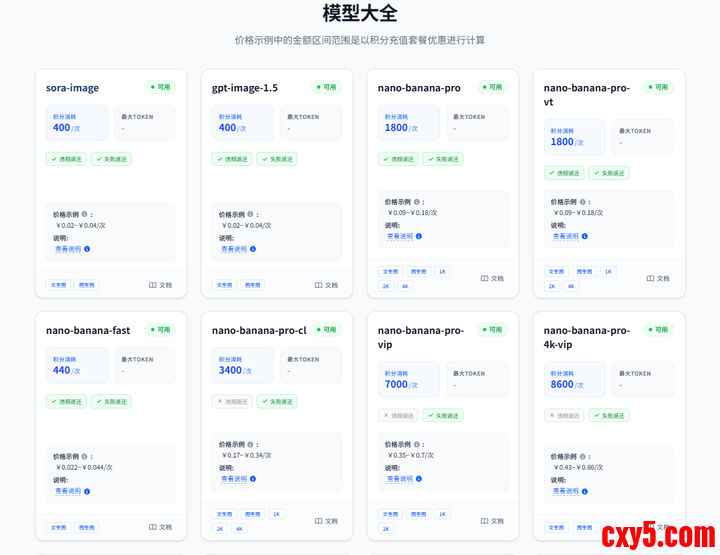Click the 图生图 tag in nano-banana-fast card

(x=87, y=527)
